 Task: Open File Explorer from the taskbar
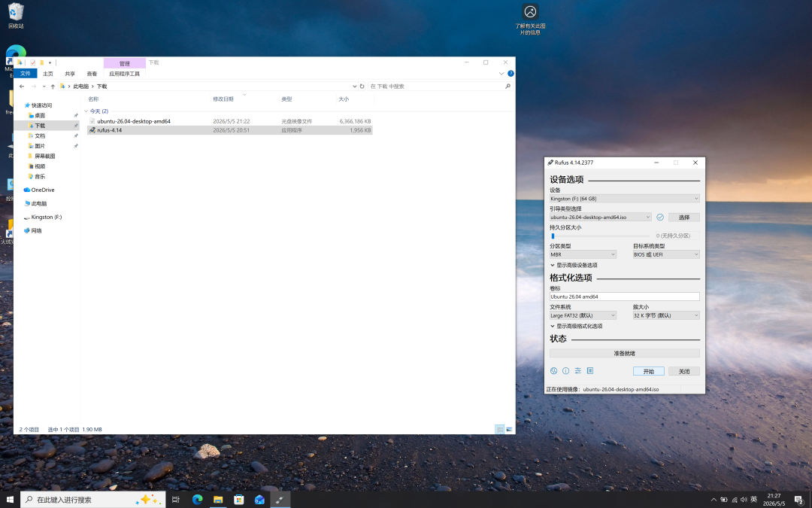point(218,499)
